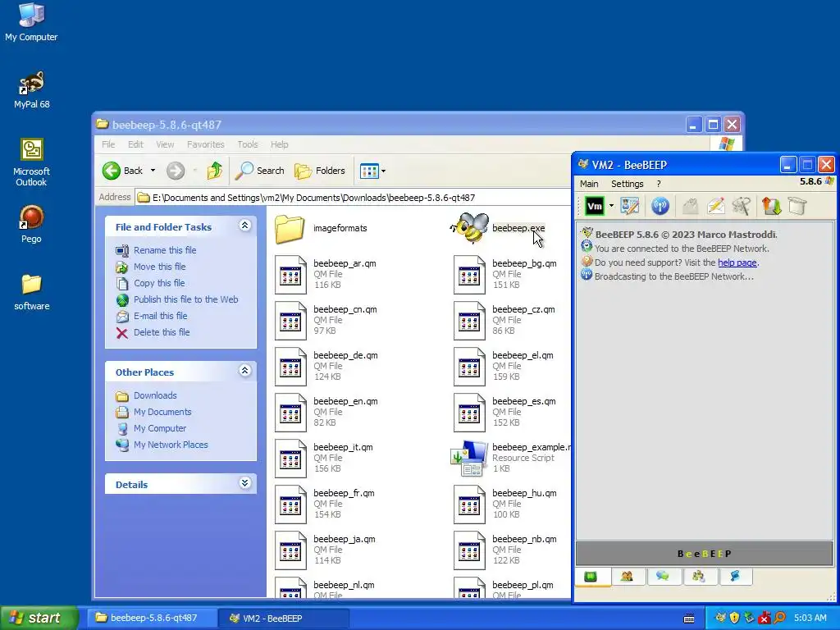Click Move this file

[160, 267]
